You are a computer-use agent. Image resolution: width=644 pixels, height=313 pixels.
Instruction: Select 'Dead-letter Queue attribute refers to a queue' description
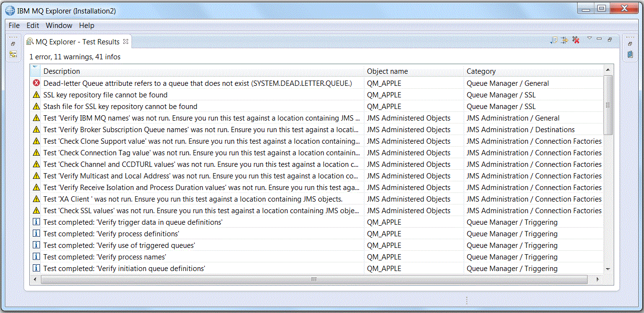pyautogui.click(x=197, y=83)
